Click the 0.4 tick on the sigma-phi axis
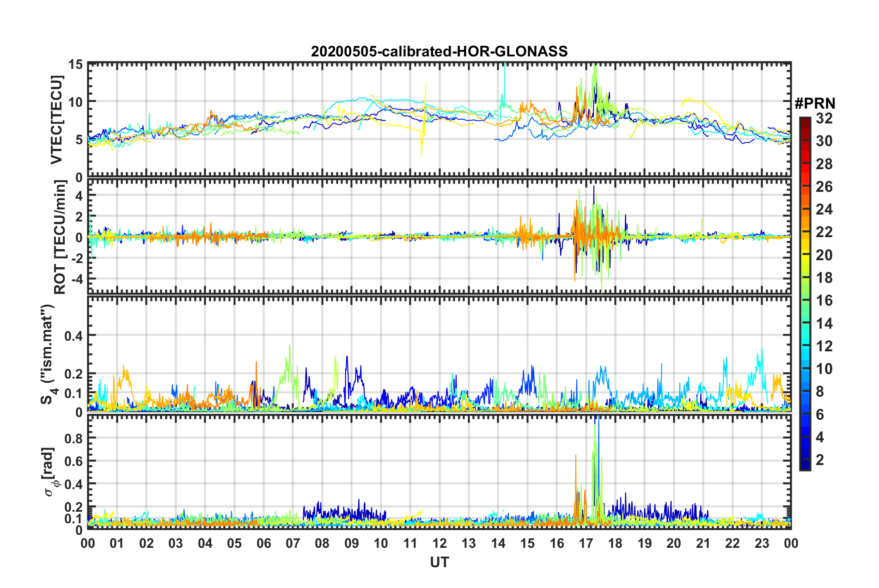Image resolution: width=879 pixels, height=588 pixels. pos(74,484)
